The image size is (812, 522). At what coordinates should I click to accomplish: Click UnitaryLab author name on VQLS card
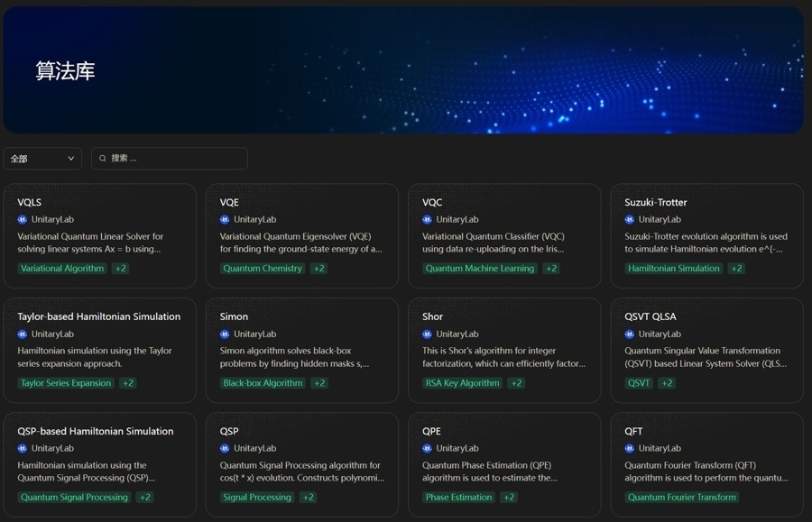click(x=53, y=219)
